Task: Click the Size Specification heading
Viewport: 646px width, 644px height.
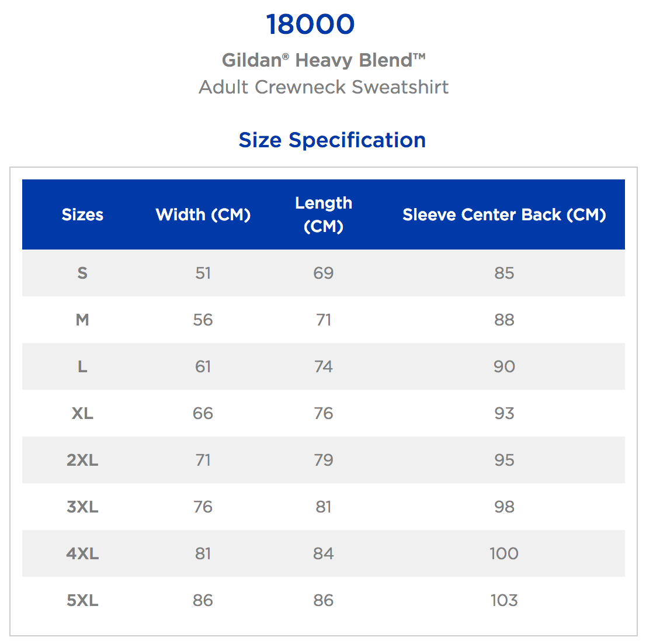Action: [x=332, y=140]
